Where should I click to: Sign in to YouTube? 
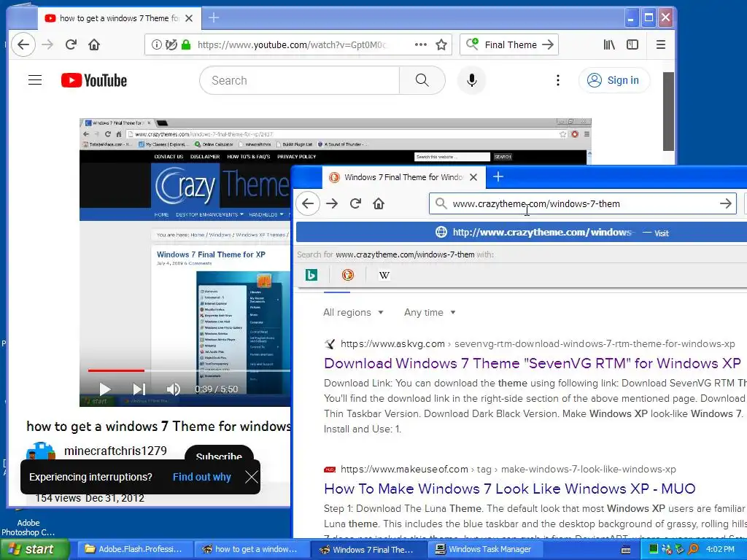click(614, 80)
